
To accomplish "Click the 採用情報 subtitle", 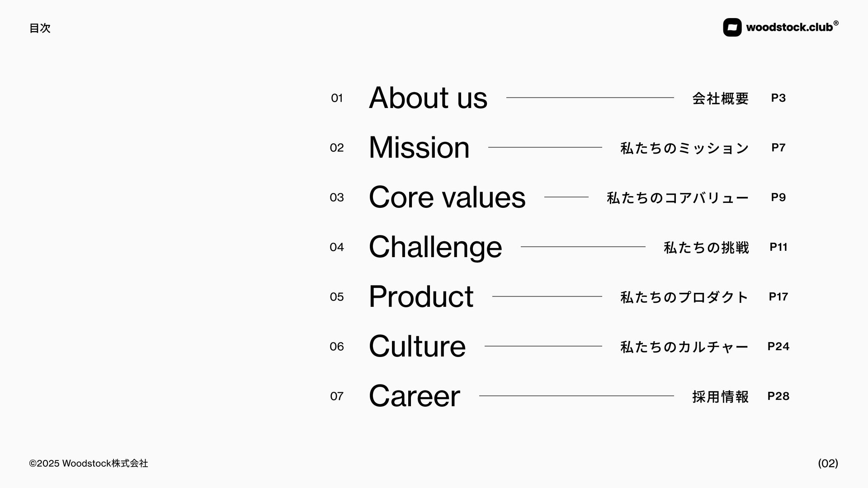I will tap(720, 396).
